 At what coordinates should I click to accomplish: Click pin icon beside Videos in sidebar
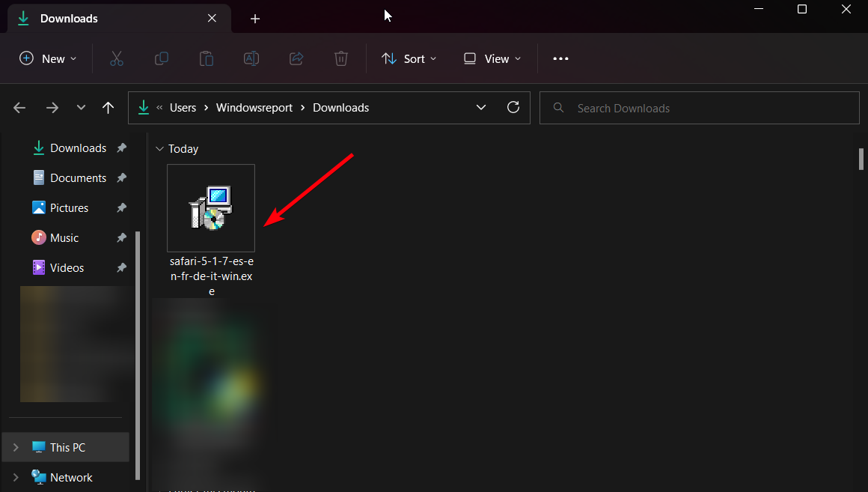click(121, 267)
